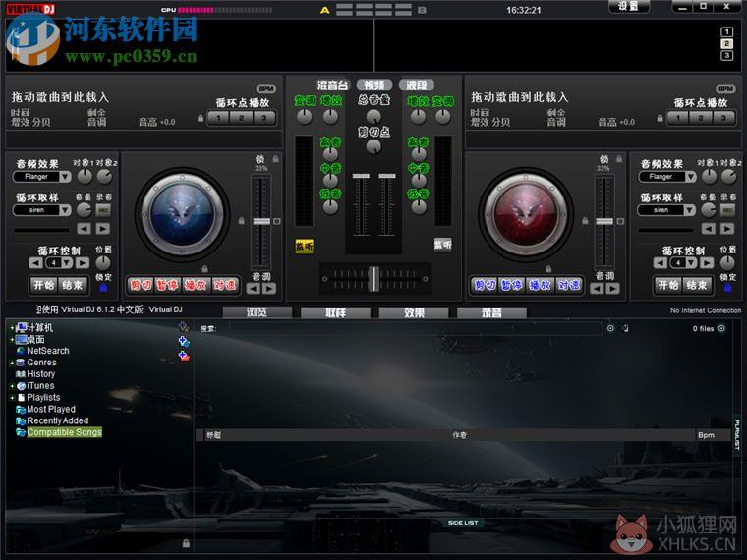
Task: Click the 剪切点 cue mix knob
Action: pos(373,147)
